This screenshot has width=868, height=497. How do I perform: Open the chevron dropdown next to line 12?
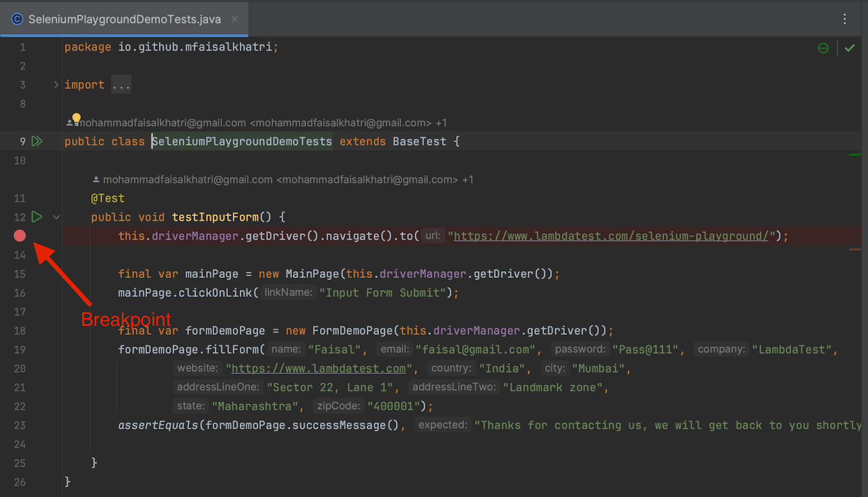tap(56, 216)
